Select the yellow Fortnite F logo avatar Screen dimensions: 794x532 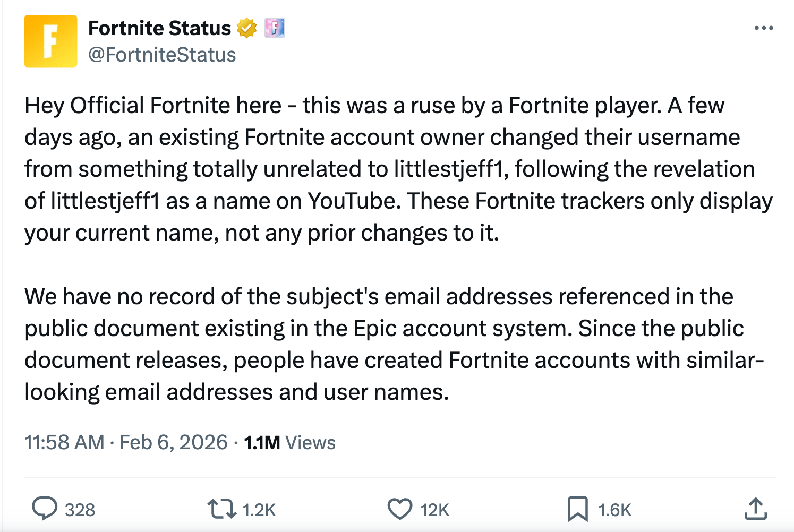pyautogui.click(x=50, y=41)
